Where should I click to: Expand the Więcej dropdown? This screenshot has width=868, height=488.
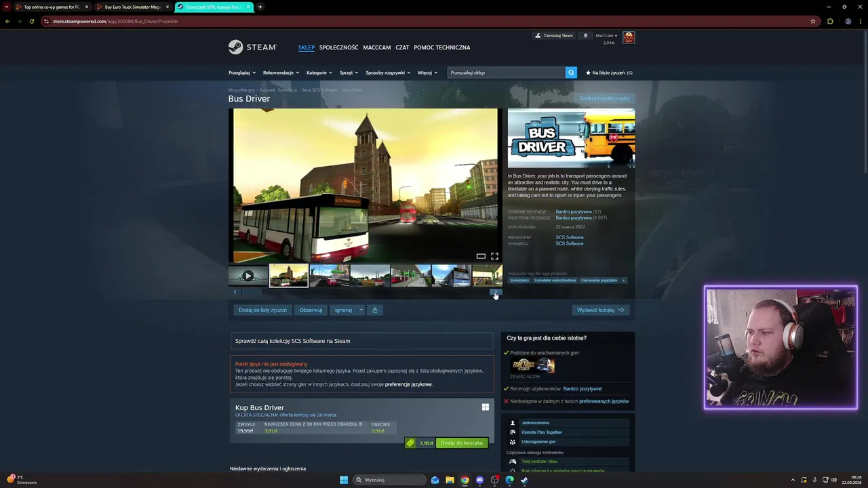[x=427, y=73]
